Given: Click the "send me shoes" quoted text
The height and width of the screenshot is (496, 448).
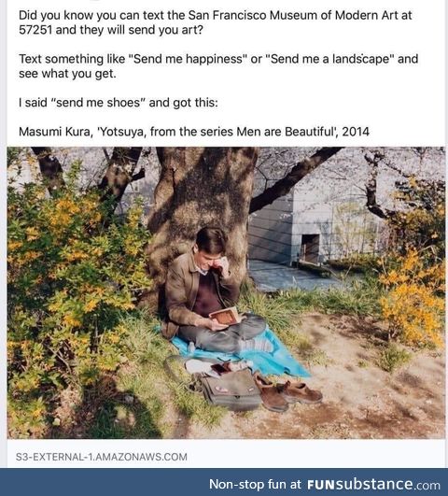Looking at the screenshot, I should point(100,103).
